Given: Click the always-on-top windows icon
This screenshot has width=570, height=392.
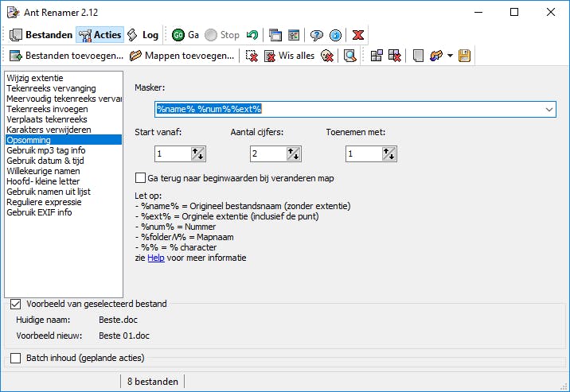Looking at the screenshot, I should tap(275, 35).
